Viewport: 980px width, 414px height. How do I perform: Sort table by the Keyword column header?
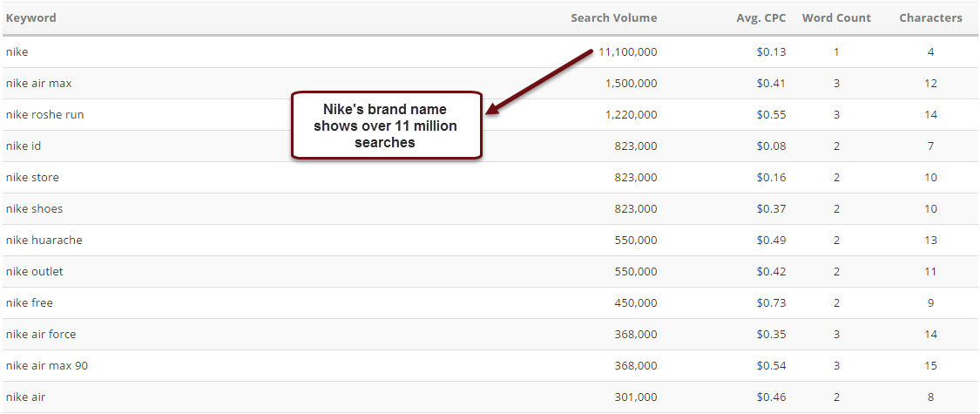pos(31,17)
